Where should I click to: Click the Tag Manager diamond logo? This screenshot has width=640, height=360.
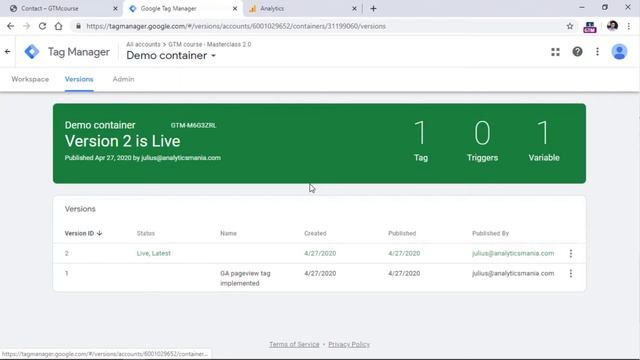[x=32, y=52]
